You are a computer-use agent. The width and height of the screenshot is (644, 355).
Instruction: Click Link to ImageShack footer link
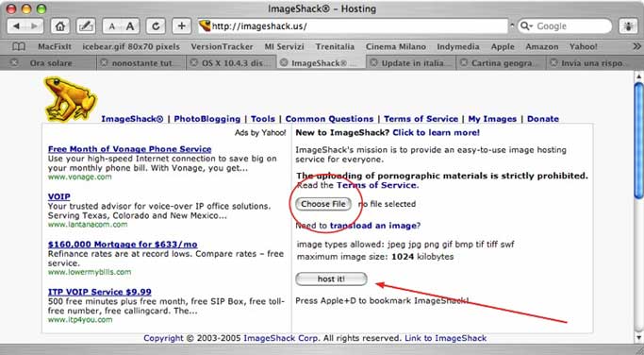pyautogui.click(x=446, y=338)
